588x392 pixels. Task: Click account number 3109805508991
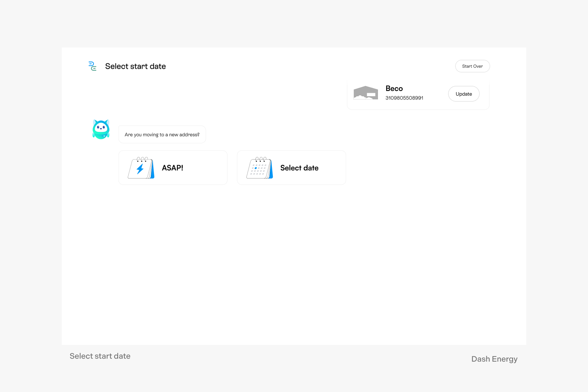pos(404,98)
